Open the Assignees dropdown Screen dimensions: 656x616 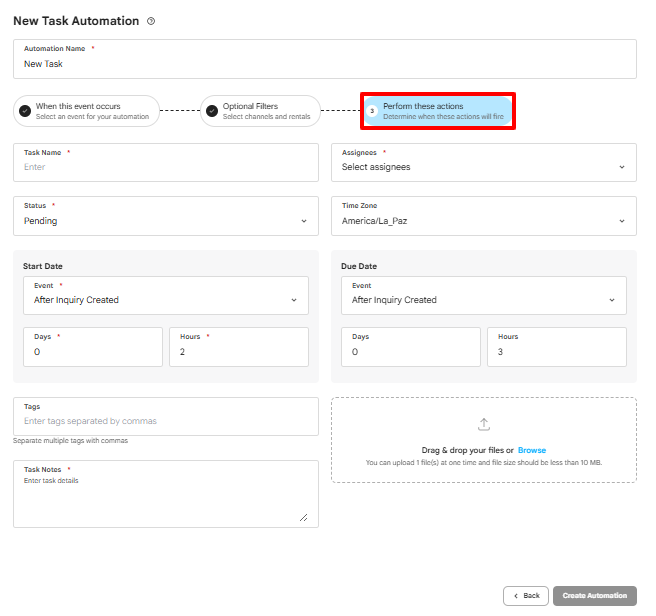484,163
